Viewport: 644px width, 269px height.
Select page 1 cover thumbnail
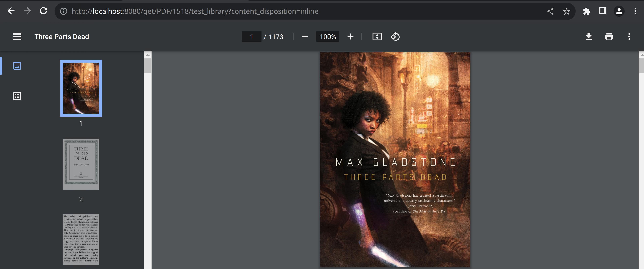pyautogui.click(x=81, y=88)
